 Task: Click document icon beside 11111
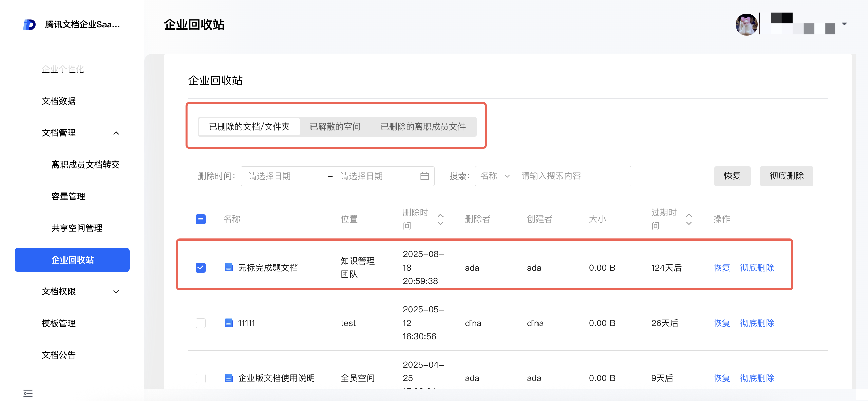tap(229, 323)
